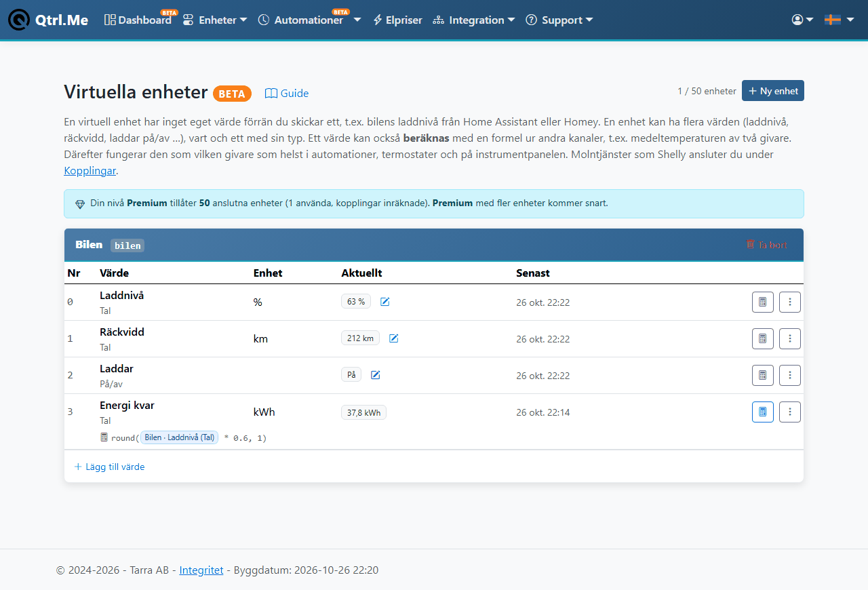Click the 26 okt. 22:14 timestamp
Screen dimensions: 868x590
pos(543,412)
